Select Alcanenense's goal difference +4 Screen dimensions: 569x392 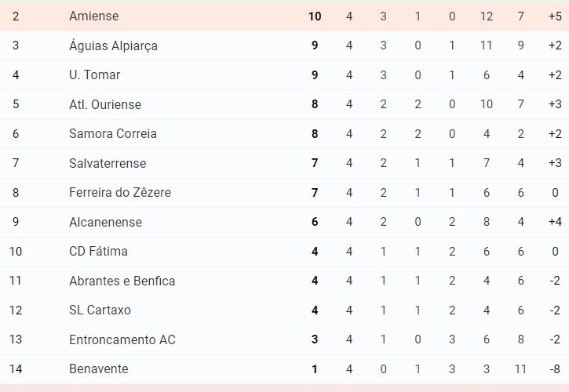pyautogui.click(x=555, y=222)
